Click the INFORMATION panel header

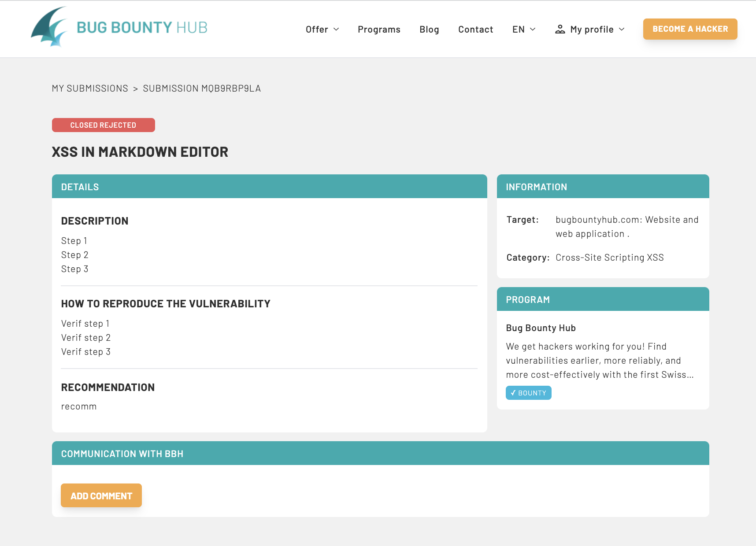(x=603, y=186)
